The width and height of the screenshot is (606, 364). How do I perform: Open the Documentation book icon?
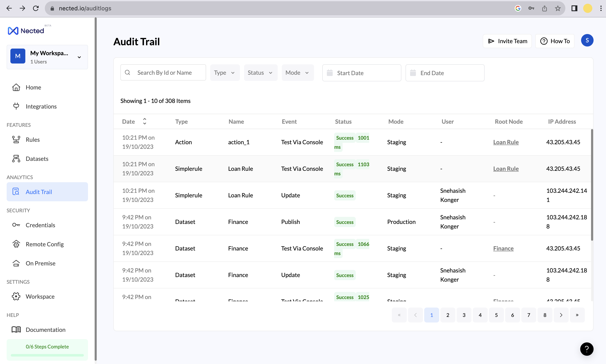tap(16, 329)
